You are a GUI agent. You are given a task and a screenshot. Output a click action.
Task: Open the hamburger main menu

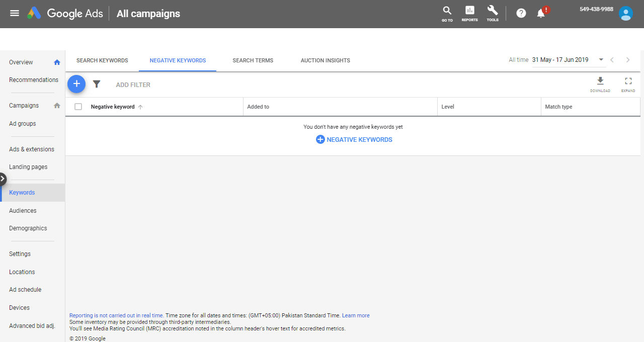click(15, 14)
